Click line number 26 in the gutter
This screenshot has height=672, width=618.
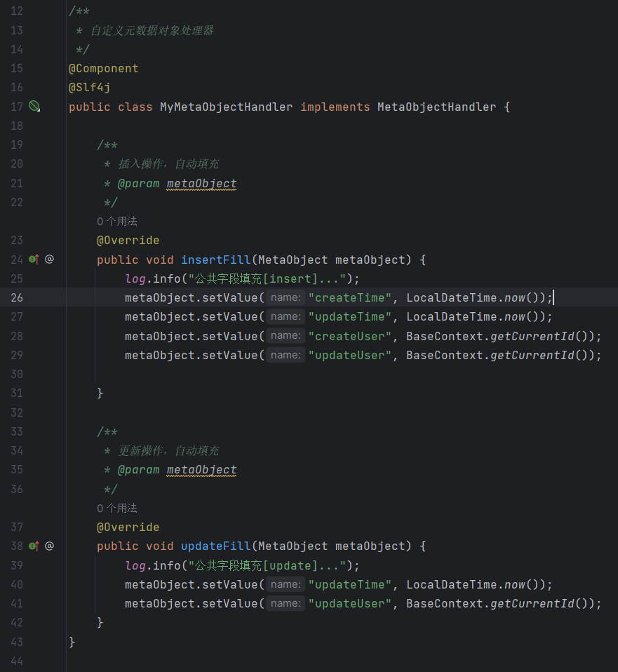tap(17, 297)
